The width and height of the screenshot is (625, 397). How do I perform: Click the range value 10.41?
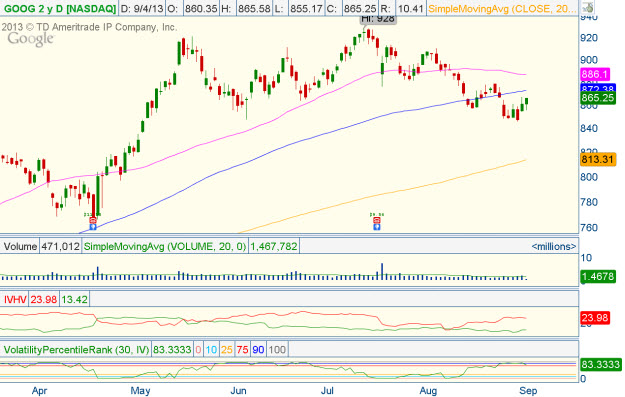[x=411, y=8]
